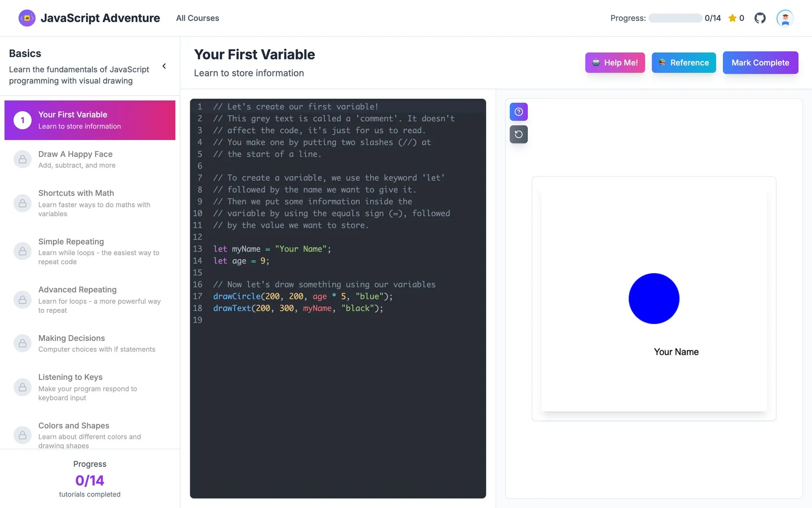Open Making Decisions lesson
The height and width of the screenshot is (508, 812).
pyautogui.click(x=90, y=343)
